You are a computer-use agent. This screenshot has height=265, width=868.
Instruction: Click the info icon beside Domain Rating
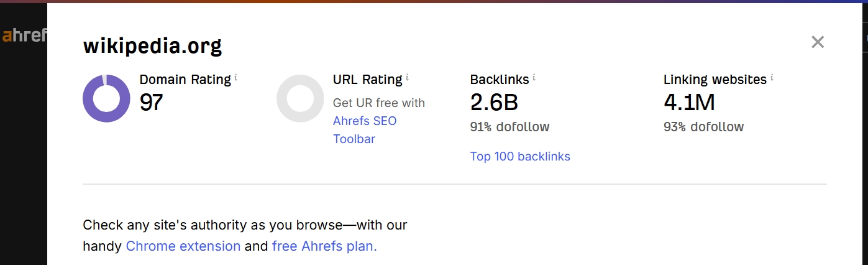[236, 78]
